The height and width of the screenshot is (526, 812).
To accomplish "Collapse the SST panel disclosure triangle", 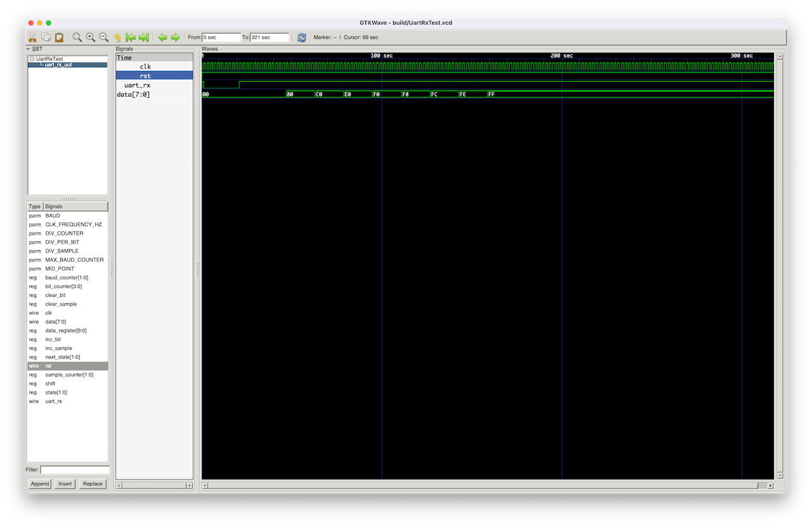I will [x=28, y=49].
